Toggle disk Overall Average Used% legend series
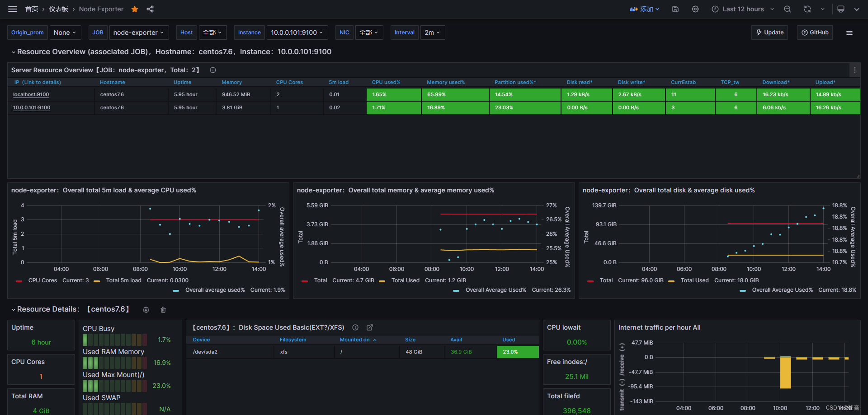Viewport: 868px width, 415px height. point(783,290)
